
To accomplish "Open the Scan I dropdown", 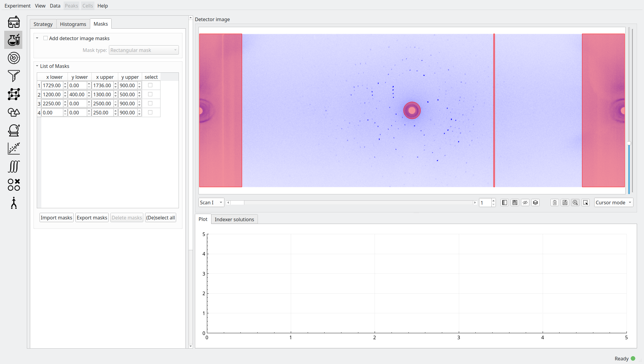I will [211, 203].
